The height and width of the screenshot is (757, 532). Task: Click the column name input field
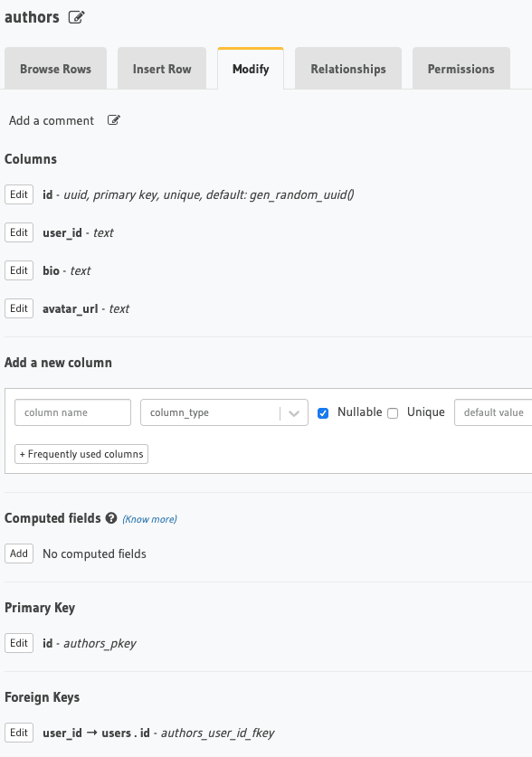coord(72,412)
